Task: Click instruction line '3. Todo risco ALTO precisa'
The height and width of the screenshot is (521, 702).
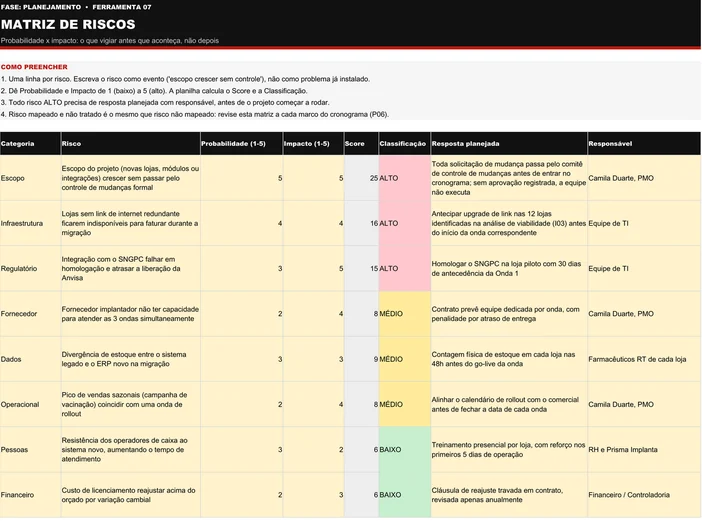Action: 165,102
